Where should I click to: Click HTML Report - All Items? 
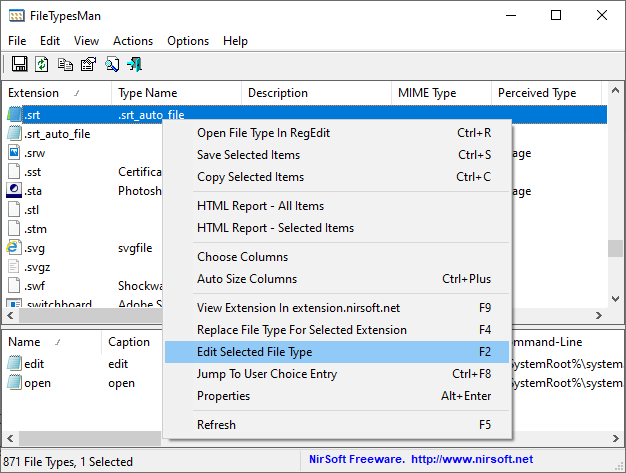click(x=260, y=206)
